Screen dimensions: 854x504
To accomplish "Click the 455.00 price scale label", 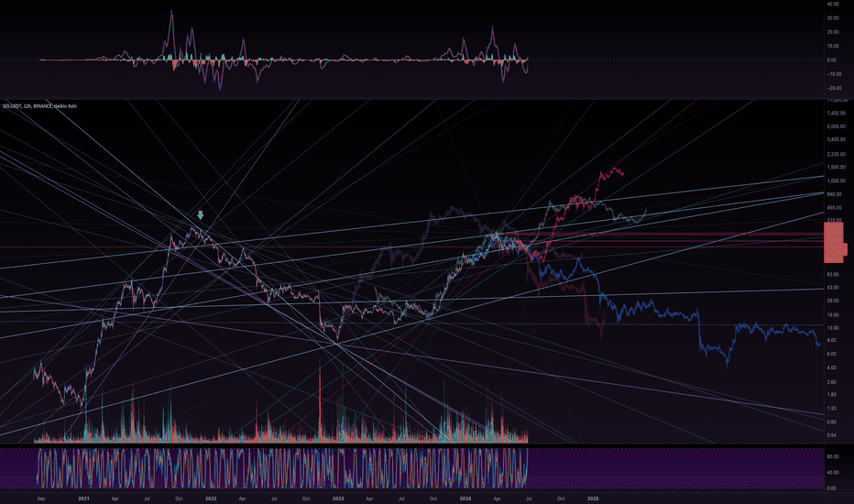I will coord(834,208).
